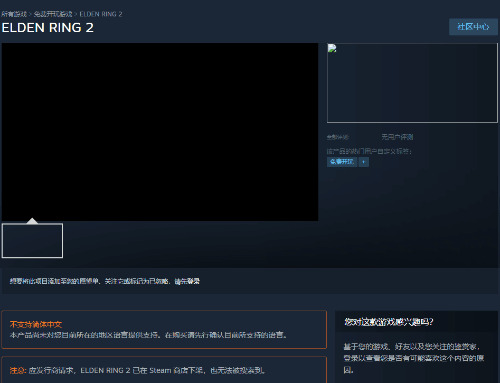Image resolution: width=500 pixels, height=383 pixels.
Task: Click the 请先登录 sign-in link
Action: (187, 281)
